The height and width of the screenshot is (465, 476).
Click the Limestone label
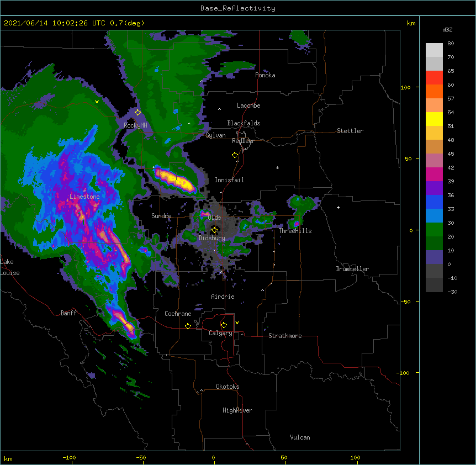[x=84, y=197]
